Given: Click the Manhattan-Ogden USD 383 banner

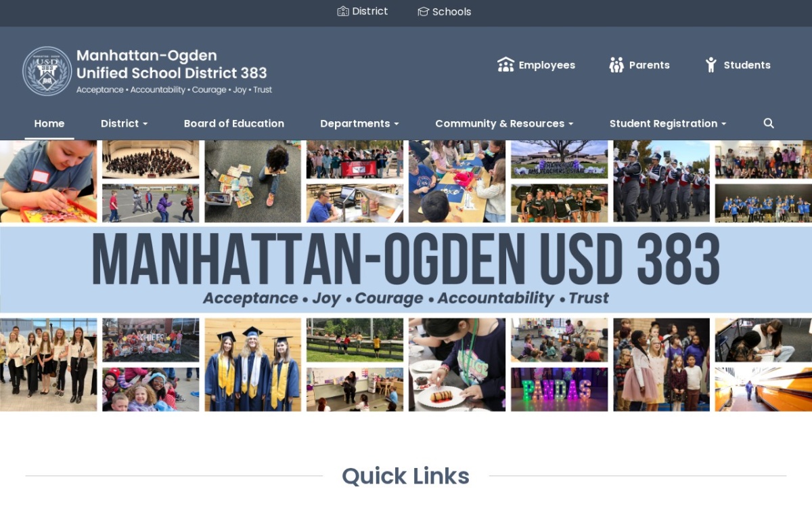Looking at the screenshot, I should (406, 270).
